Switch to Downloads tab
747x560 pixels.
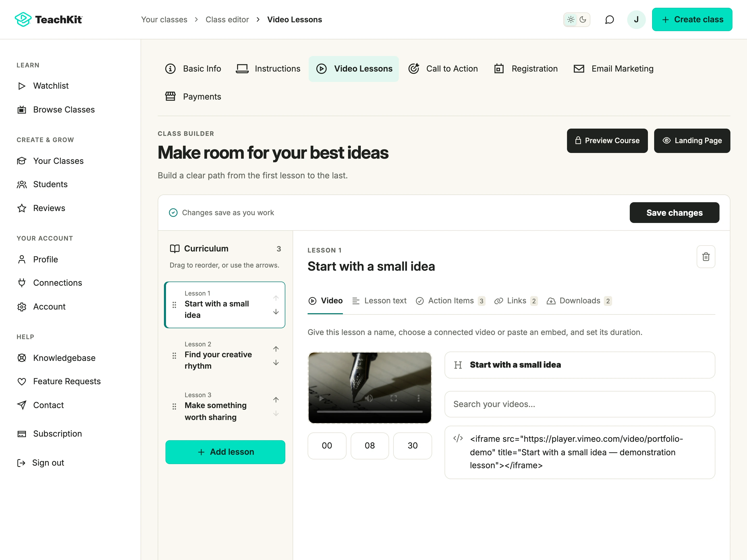[x=579, y=301]
